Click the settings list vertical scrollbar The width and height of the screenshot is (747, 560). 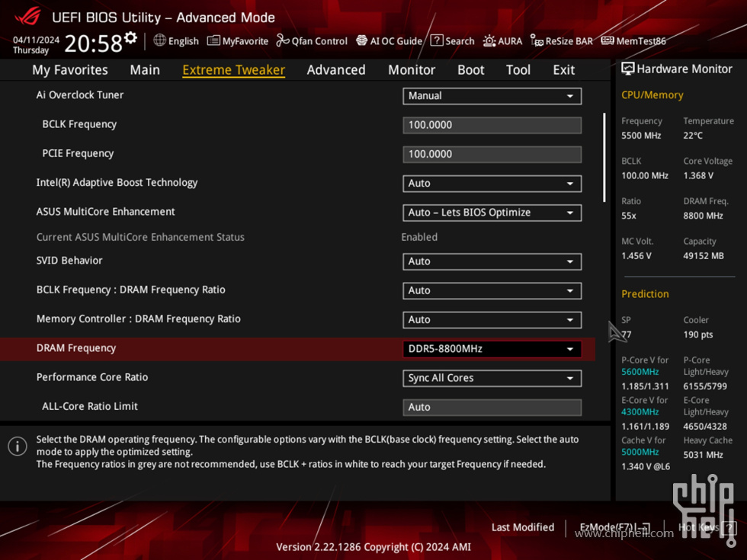click(604, 157)
